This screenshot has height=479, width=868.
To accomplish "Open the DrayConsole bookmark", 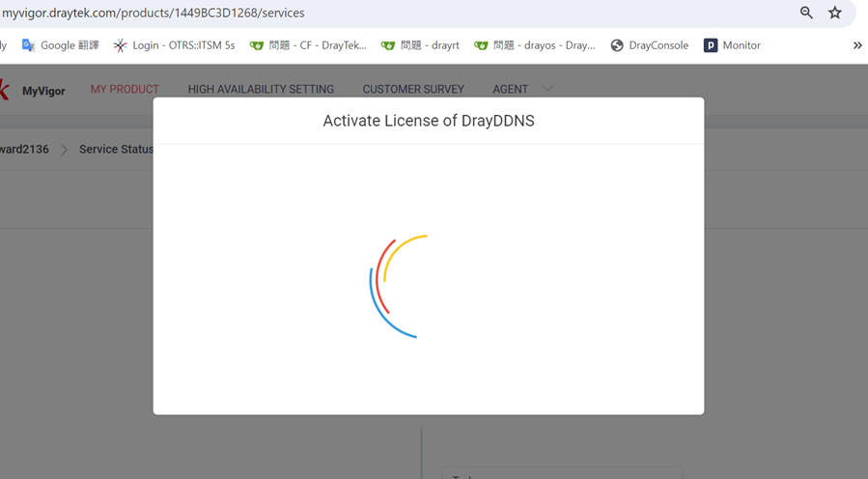I will pos(650,45).
